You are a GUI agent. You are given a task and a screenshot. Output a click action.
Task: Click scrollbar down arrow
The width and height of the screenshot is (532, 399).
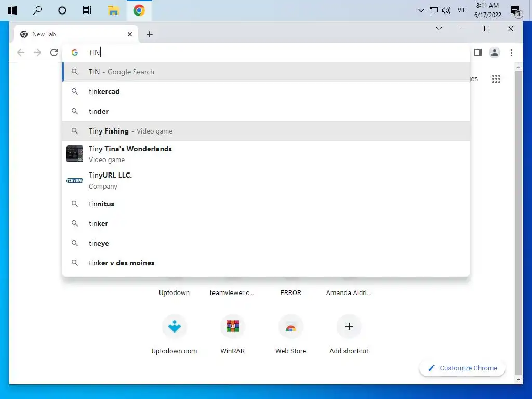coord(518,380)
